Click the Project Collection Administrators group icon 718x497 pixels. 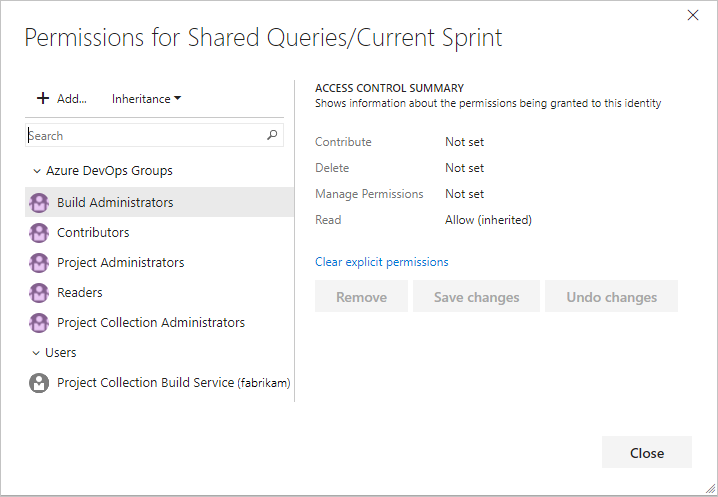click(x=39, y=323)
